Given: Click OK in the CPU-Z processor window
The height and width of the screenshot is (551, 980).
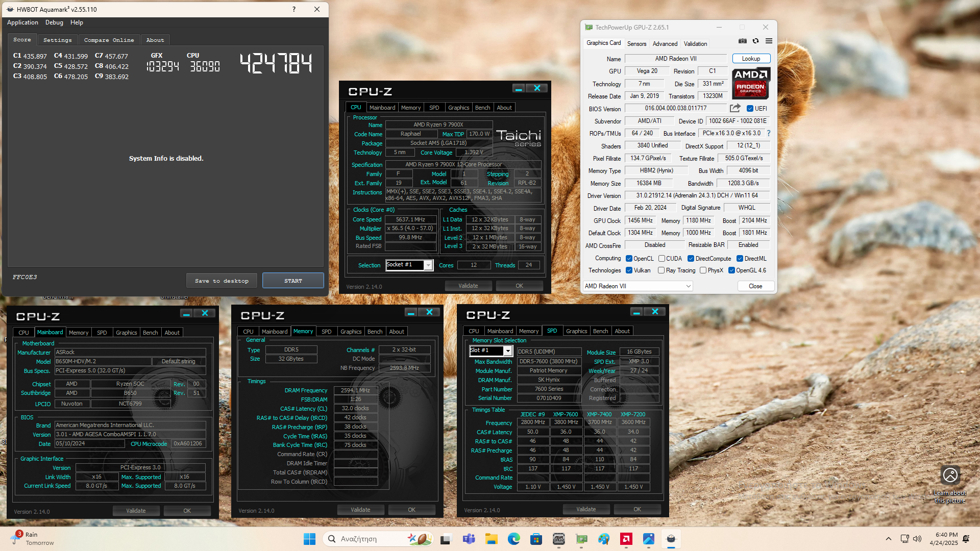Looking at the screenshot, I should [x=519, y=286].
